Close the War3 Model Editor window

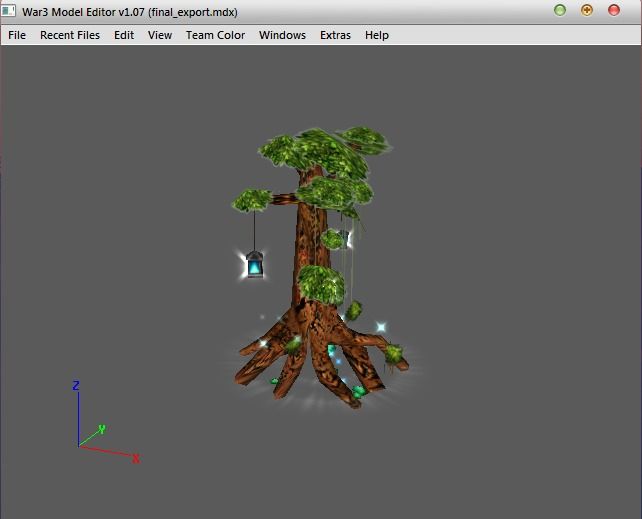point(614,10)
